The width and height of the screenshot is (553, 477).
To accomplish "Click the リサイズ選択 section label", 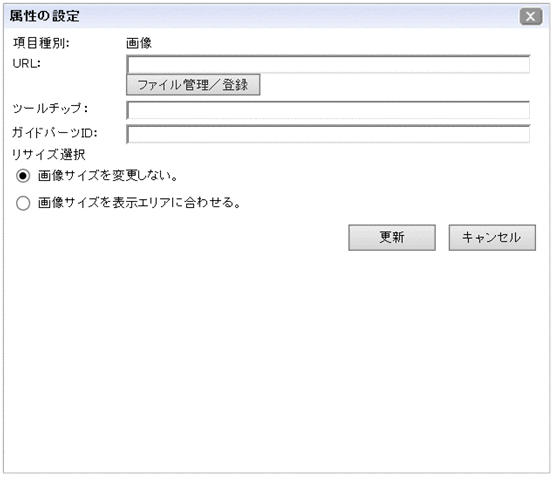I will [48, 154].
